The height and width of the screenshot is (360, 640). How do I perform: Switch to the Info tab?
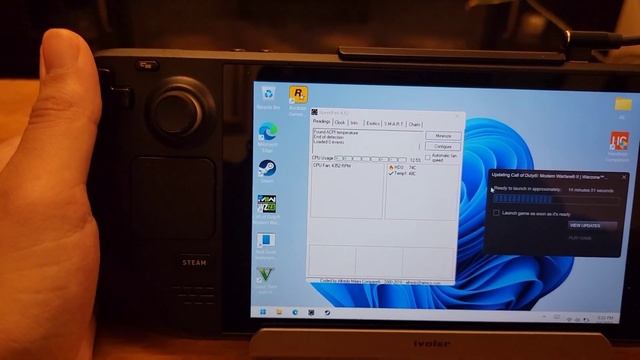pos(354,123)
